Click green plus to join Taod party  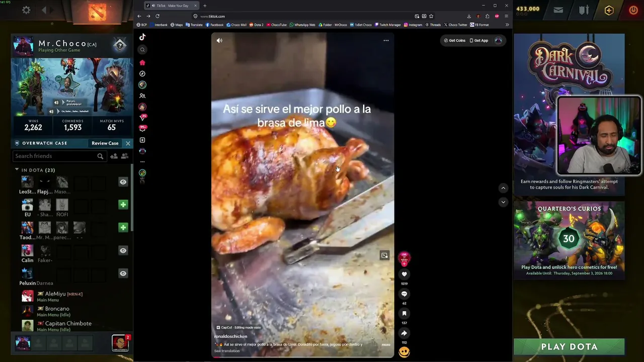[123, 228]
